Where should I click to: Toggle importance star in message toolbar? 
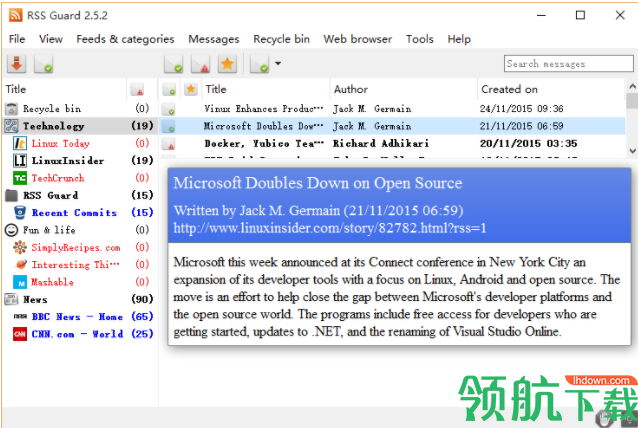pos(227,64)
